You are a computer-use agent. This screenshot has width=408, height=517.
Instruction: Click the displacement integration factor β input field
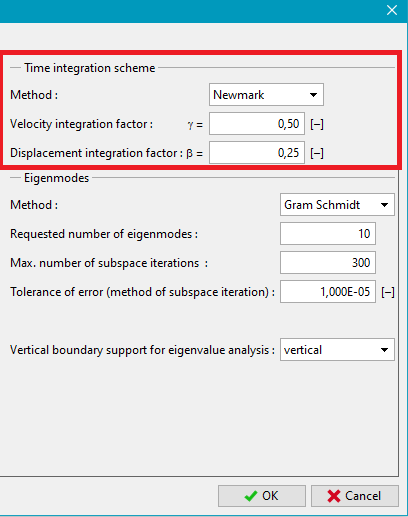click(257, 153)
